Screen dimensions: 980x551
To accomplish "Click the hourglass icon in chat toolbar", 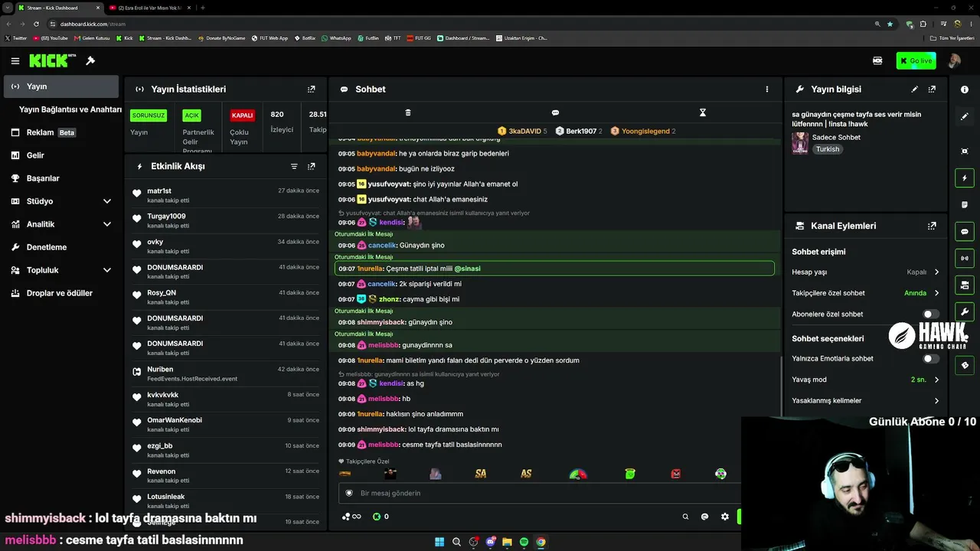I will pyautogui.click(x=702, y=112).
